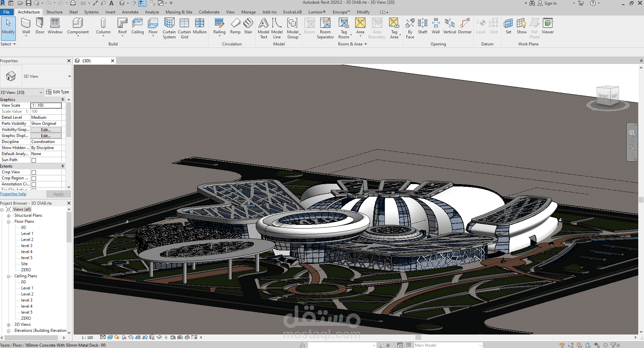Open the Collaborate ribbon tab
Screen dimensions: 644x348
point(209,12)
